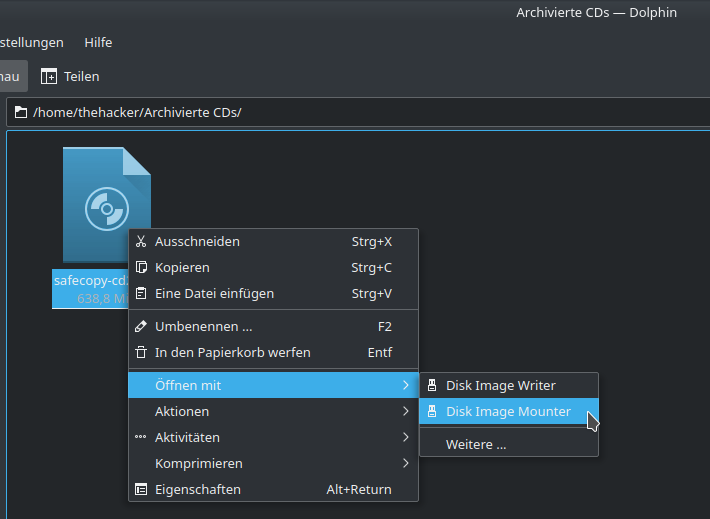Click the Eigenschaften properties icon
This screenshot has height=519, width=710.
[141, 489]
